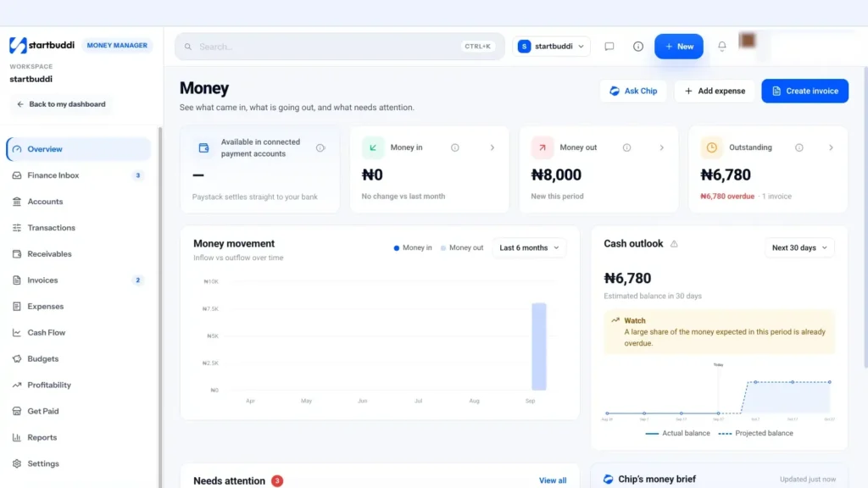Click the wallet icon on the accounts card
This screenshot has height=488, width=868.
coord(203,147)
